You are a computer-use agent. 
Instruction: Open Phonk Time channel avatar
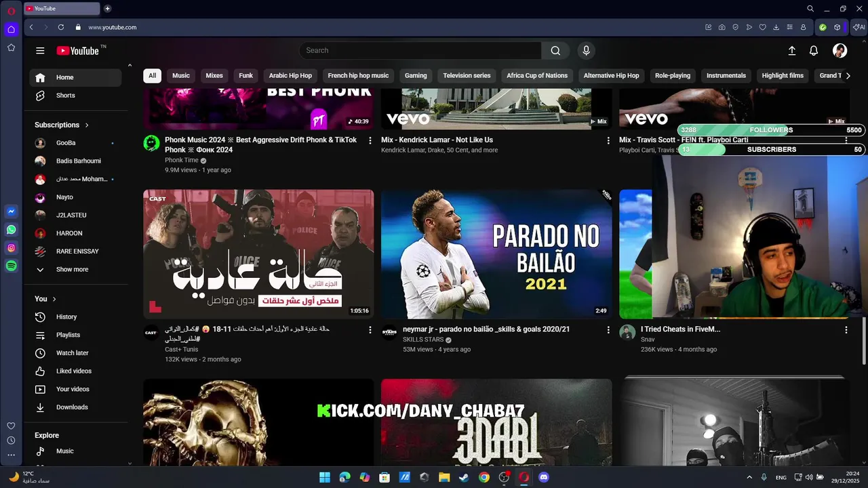151,143
